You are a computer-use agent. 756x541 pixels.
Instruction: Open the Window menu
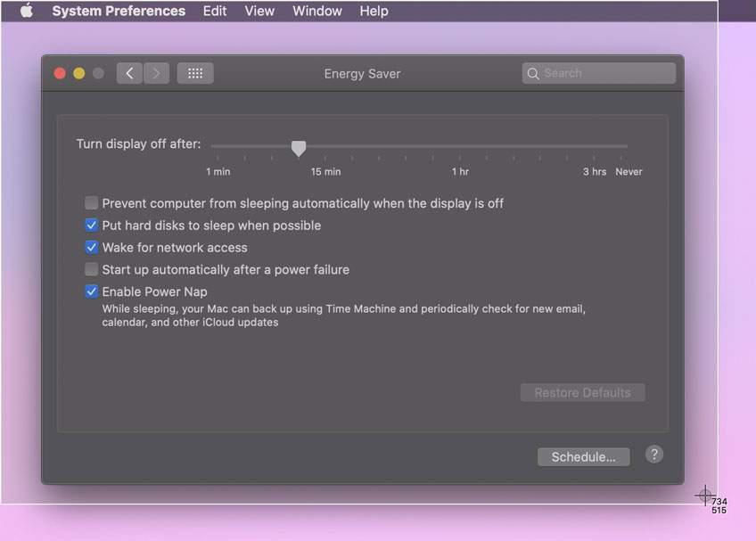[316, 11]
